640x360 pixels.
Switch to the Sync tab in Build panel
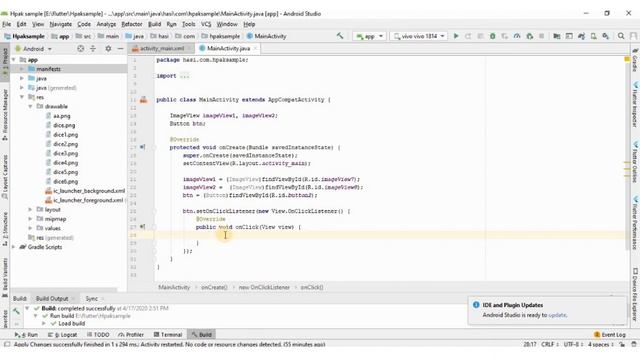[91, 298]
